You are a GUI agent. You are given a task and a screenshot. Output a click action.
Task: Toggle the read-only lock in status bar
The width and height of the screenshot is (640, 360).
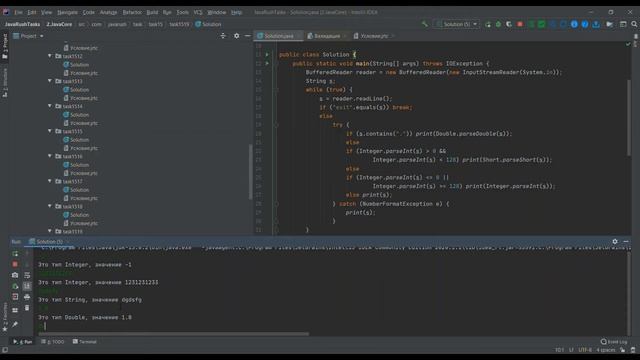[622, 350]
